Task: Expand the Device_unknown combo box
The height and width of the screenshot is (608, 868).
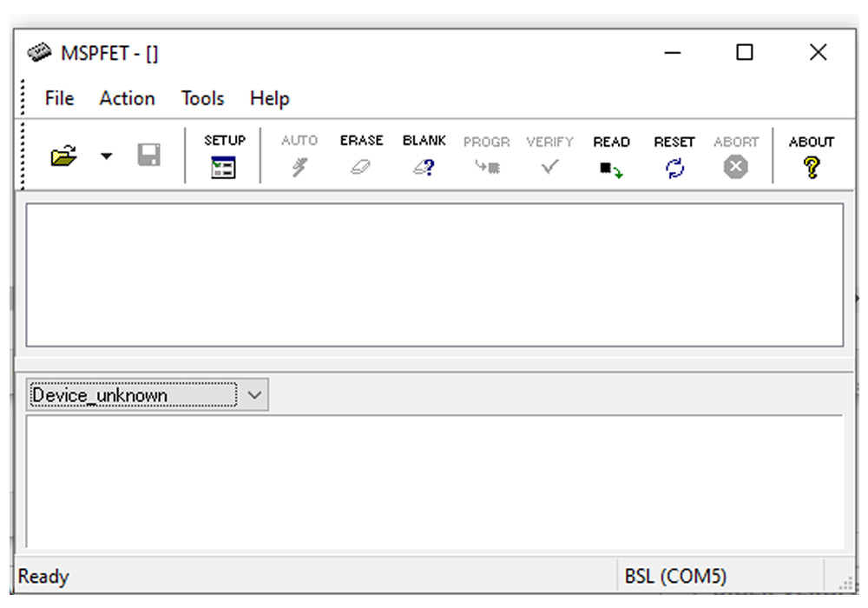Action: 254,395
